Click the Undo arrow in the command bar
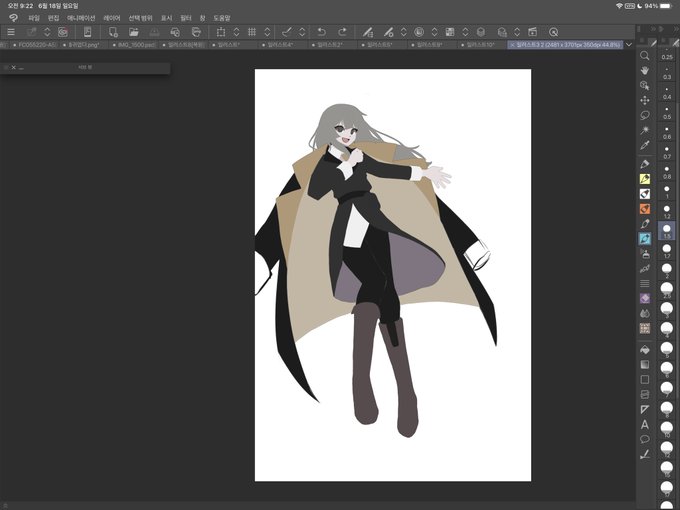Screen dimensions: 680x510 [322, 32]
